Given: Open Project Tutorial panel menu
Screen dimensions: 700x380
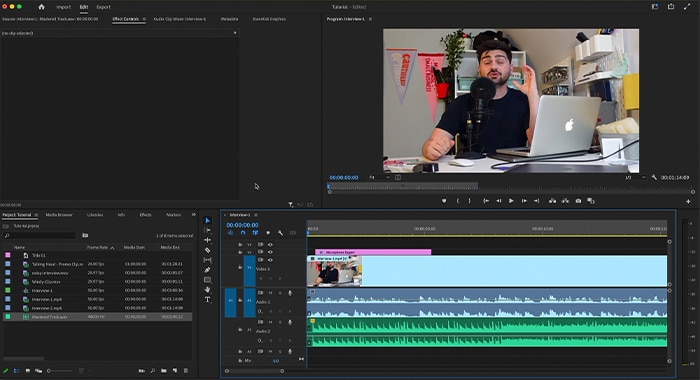Looking at the screenshot, I should (36, 215).
